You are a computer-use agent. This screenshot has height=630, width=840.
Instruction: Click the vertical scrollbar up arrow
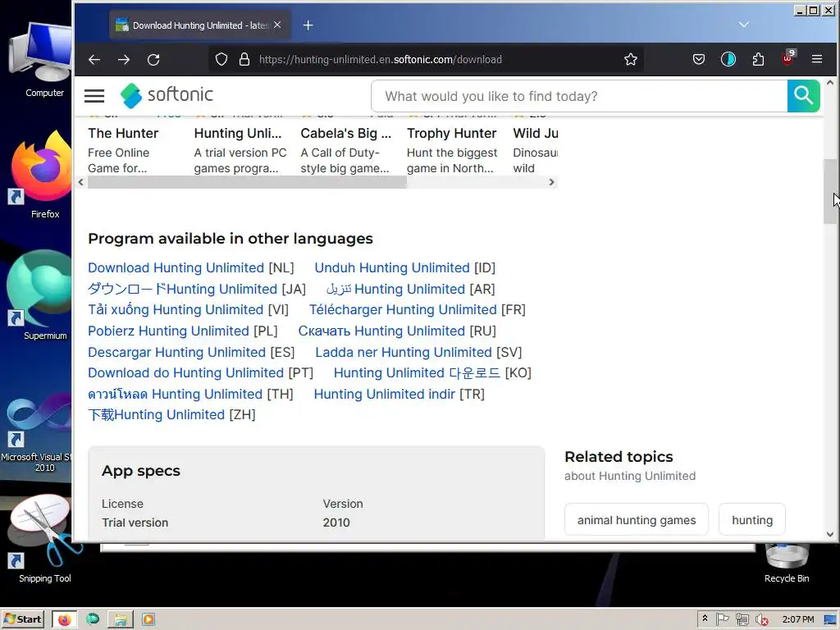click(x=830, y=83)
